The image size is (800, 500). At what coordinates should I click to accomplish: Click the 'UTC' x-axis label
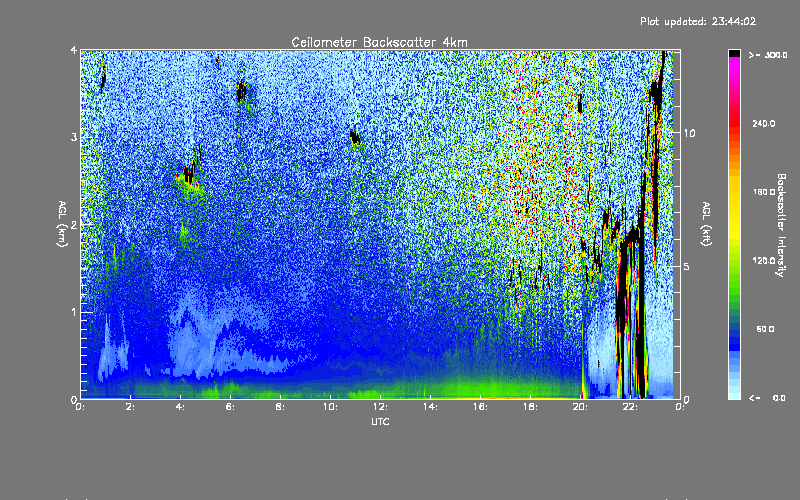(380, 422)
